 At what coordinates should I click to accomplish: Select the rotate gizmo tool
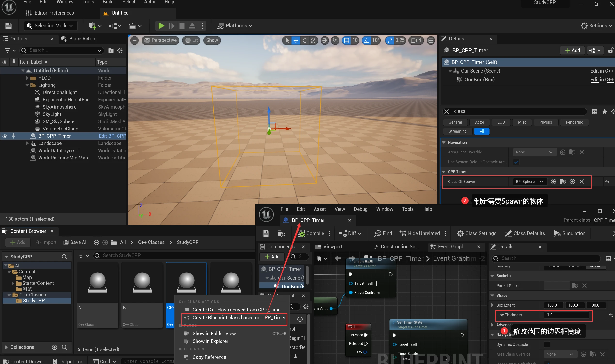tap(305, 40)
